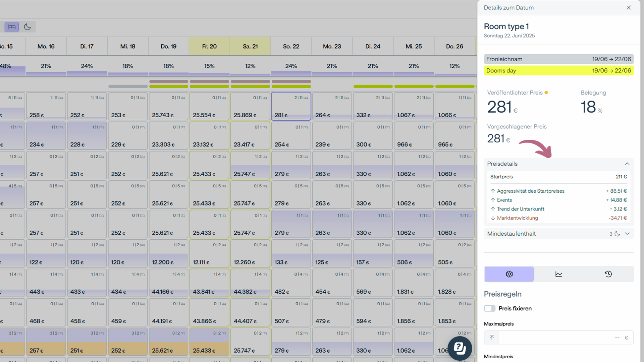Click the moon icon next to Mindestaufenthalt
Viewport: 644px width, 362px height.
(x=617, y=234)
